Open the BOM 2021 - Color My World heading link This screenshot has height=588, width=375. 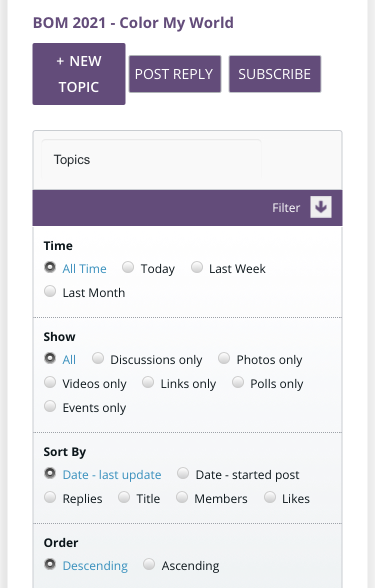pos(133,22)
